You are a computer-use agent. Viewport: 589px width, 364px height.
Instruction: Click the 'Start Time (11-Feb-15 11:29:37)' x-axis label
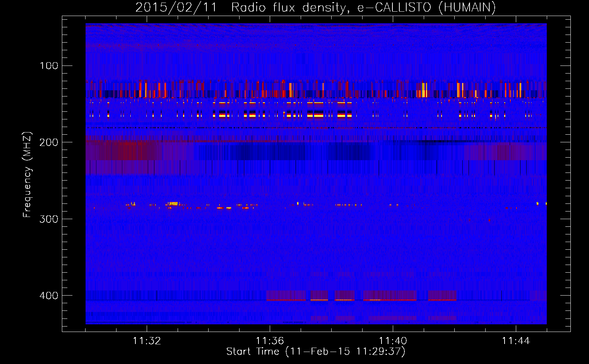(x=316, y=352)
